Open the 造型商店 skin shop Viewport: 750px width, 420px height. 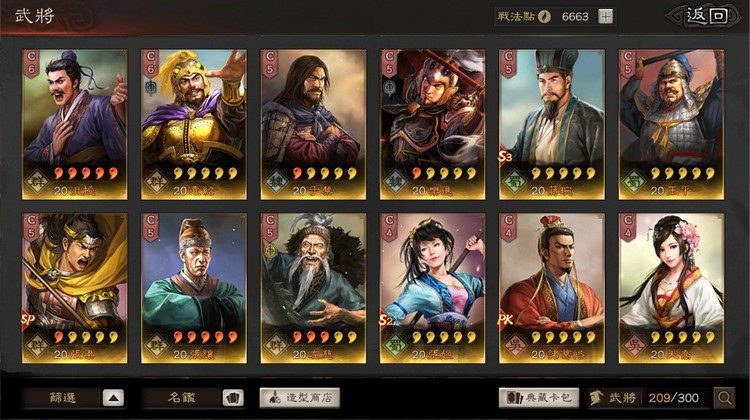(300, 398)
